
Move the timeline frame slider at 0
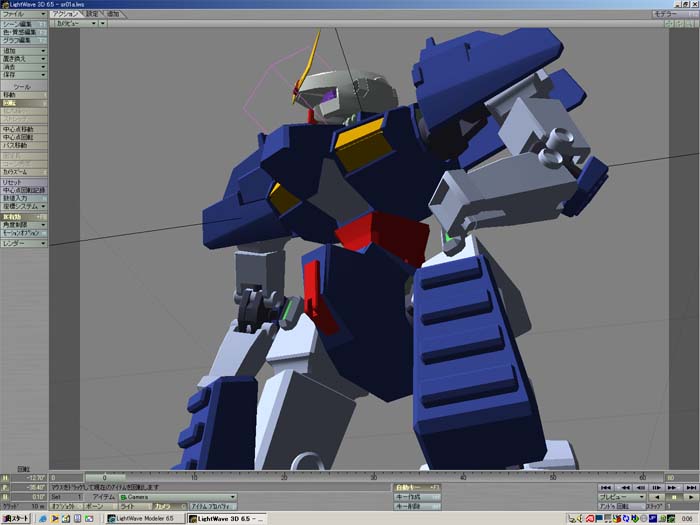click(x=105, y=478)
